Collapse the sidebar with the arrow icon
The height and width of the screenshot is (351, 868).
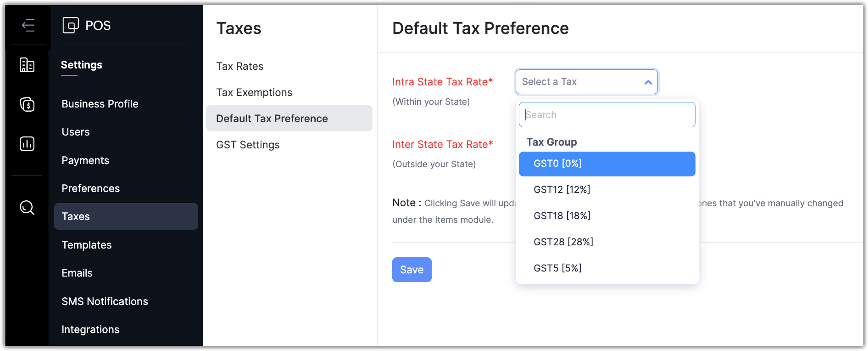28,25
